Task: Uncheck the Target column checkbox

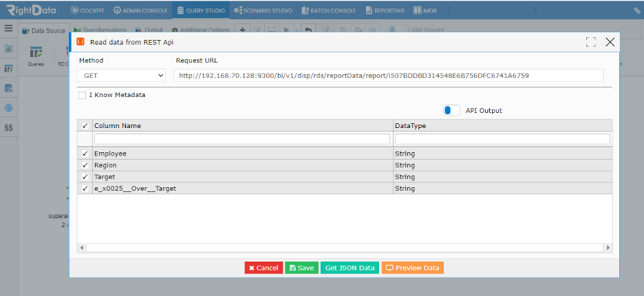Action: tap(85, 177)
